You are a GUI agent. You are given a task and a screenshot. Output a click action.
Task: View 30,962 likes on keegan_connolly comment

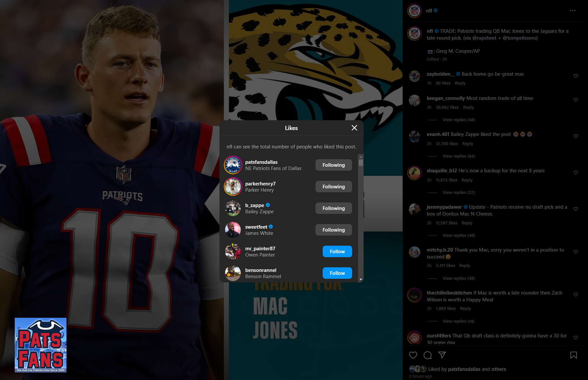(x=447, y=107)
